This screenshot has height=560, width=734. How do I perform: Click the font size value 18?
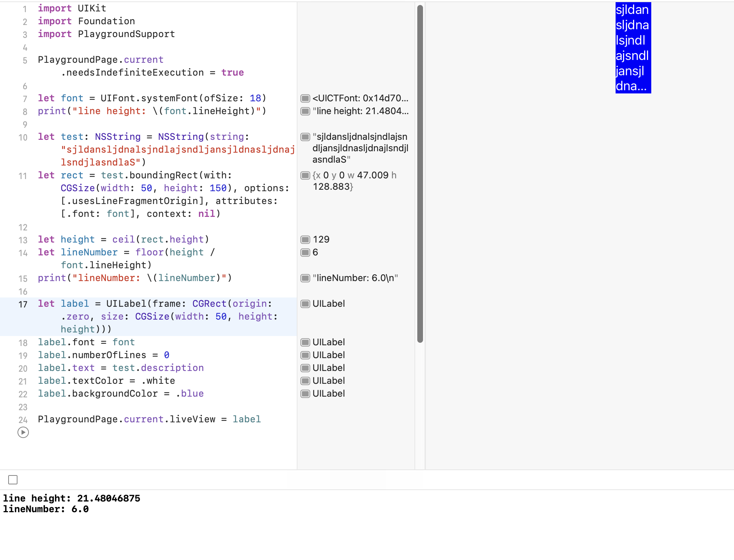coord(255,98)
